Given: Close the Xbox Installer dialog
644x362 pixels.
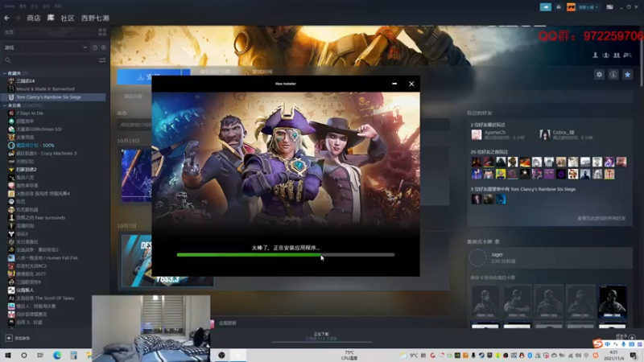Looking at the screenshot, I should point(411,84).
